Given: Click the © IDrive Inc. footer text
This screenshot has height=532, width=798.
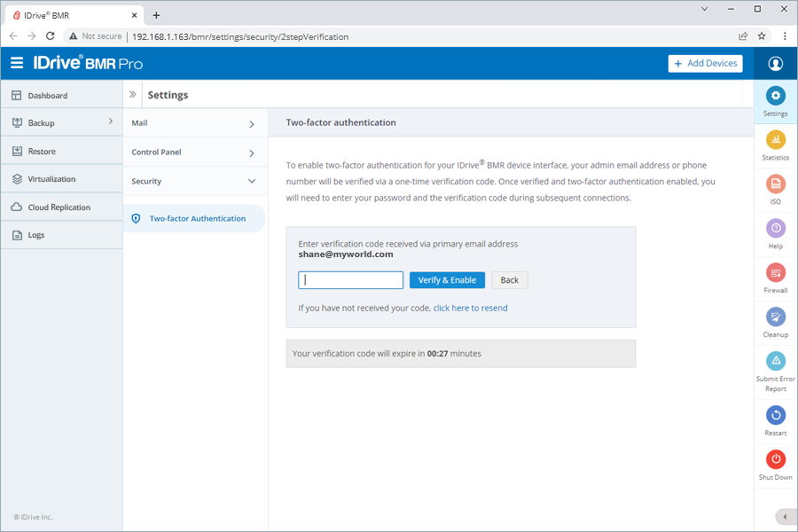Looking at the screenshot, I should point(33,517).
